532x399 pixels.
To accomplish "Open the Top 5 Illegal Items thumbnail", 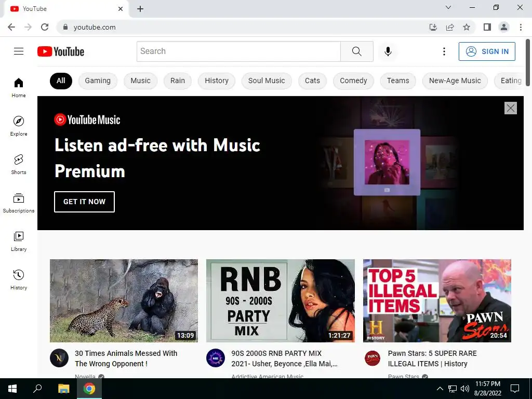I will pyautogui.click(x=437, y=301).
